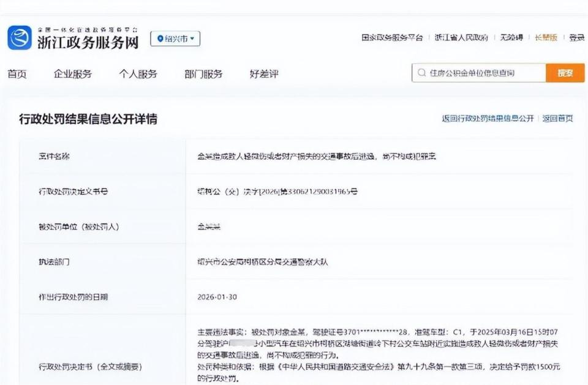Click the 作出行政处罚的日期 row label
Image resolution: width=588 pixels, height=385 pixels.
point(73,297)
